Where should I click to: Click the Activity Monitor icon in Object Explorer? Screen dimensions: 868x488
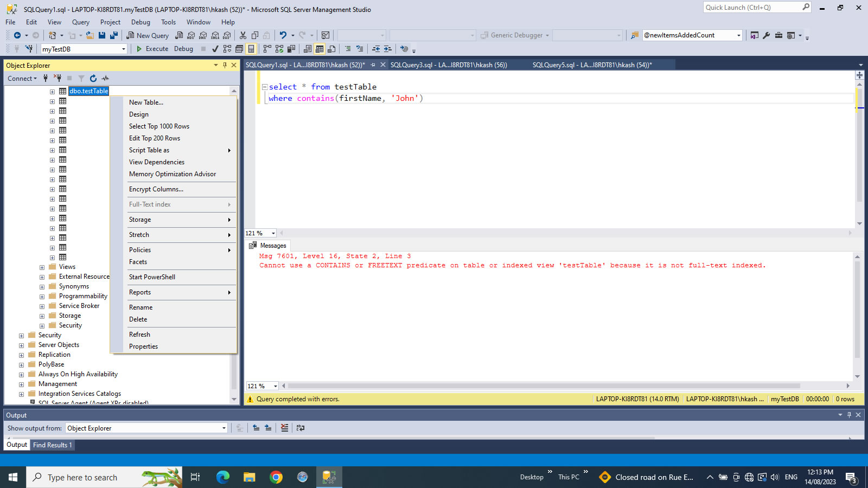[x=105, y=79]
